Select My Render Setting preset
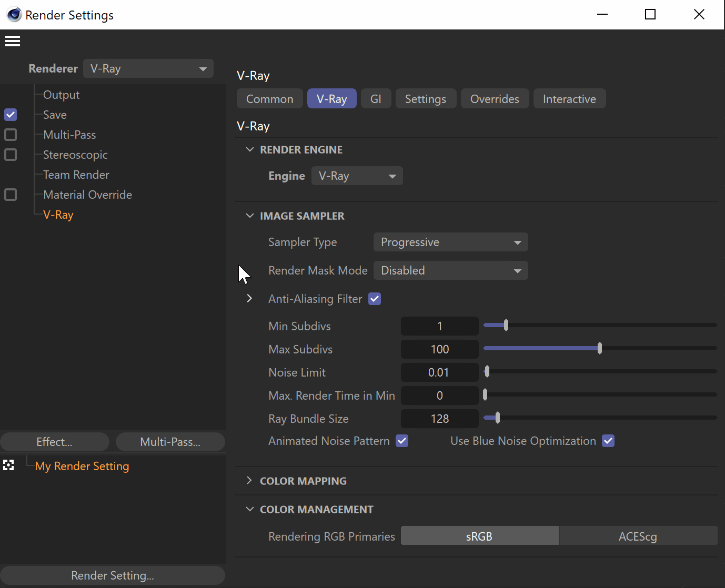The width and height of the screenshot is (725, 588). click(82, 466)
